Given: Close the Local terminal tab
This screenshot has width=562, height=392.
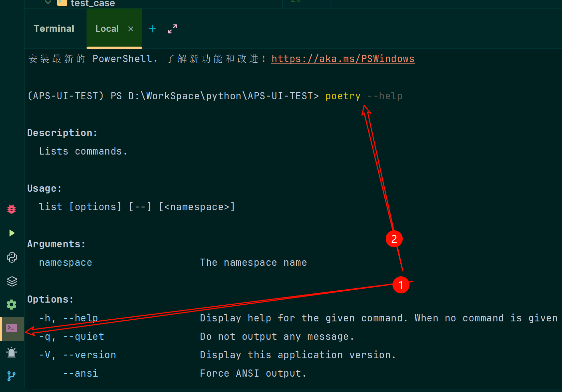Looking at the screenshot, I should (x=131, y=29).
